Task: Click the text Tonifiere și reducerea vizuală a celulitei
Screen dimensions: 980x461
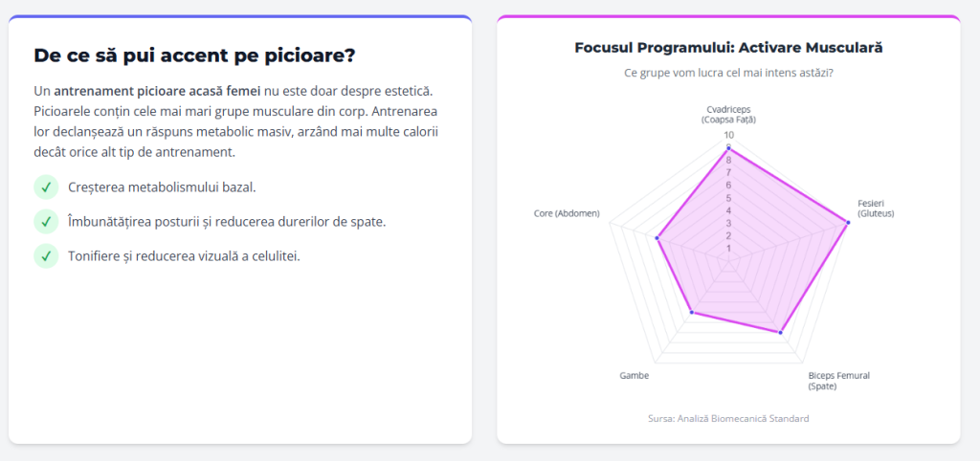Action: pyautogui.click(x=185, y=256)
